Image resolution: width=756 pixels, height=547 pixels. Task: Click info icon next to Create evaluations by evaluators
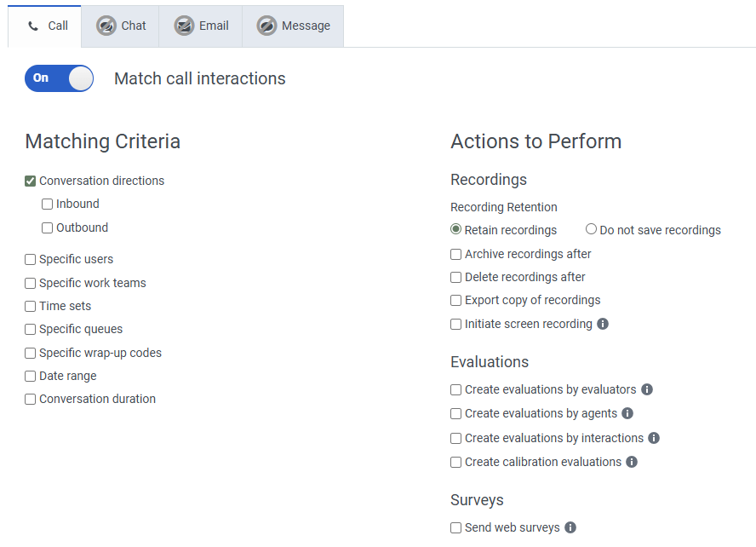pyautogui.click(x=647, y=389)
